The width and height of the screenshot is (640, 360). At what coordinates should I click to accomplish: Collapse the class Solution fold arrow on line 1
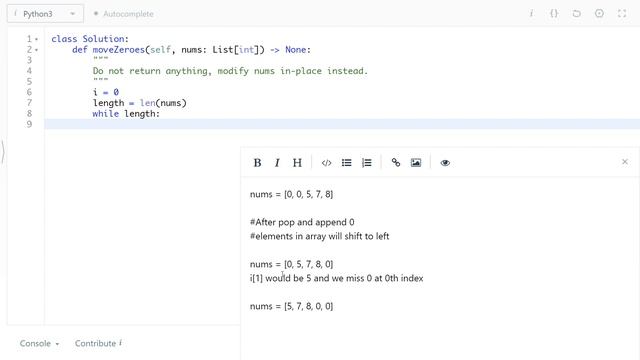[36, 39]
